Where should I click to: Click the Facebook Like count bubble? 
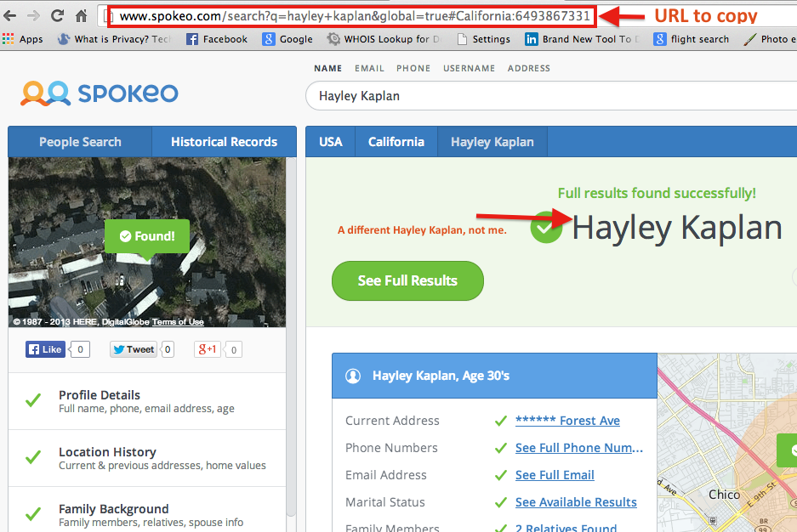[80, 349]
